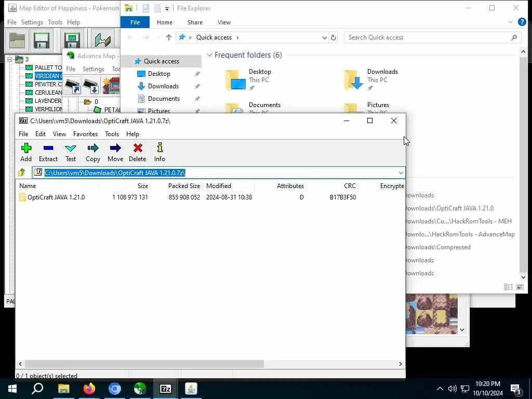Click the new map building icon in Advance Map

[112, 86]
